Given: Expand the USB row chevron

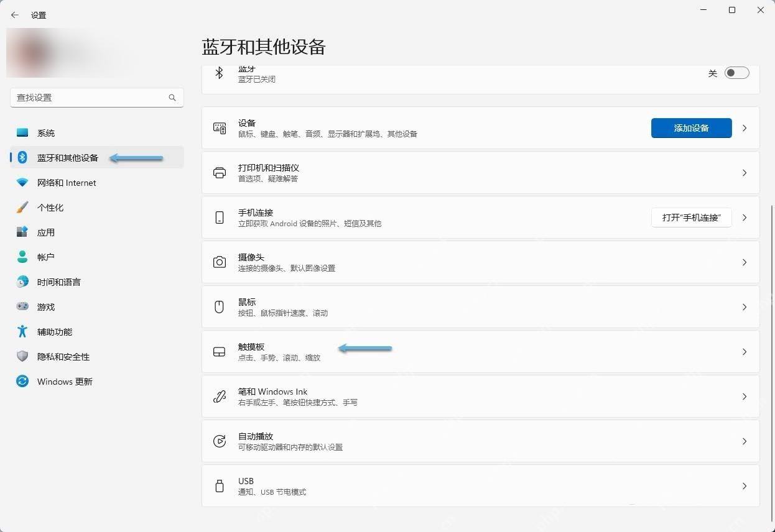Looking at the screenshot, I should pyautogui.click(x=745, y=486).
